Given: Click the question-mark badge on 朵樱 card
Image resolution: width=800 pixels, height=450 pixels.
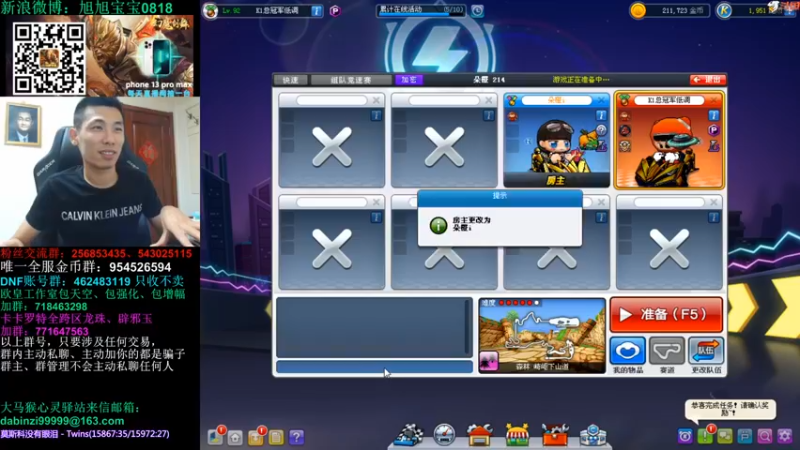Looking at the screenshot, I should pyautogui.click(x=601, y=131).
